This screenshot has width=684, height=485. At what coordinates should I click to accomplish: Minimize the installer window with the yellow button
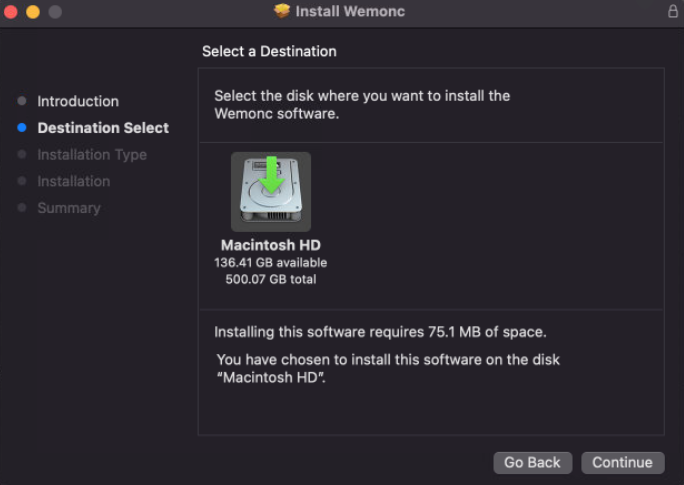tap(32, 12)
